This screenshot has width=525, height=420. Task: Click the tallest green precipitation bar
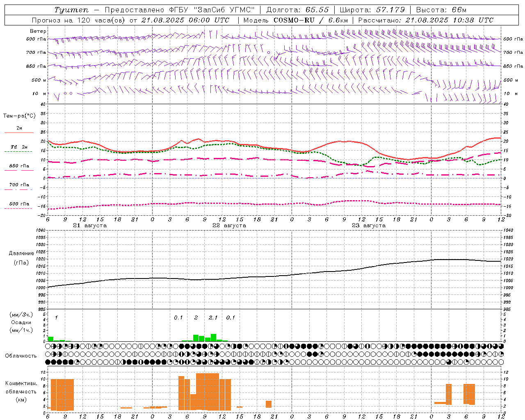[213, 338]
